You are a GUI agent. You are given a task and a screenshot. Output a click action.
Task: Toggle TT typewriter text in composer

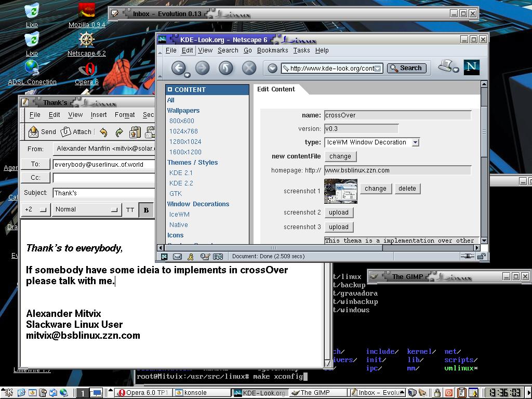(130, 210)
